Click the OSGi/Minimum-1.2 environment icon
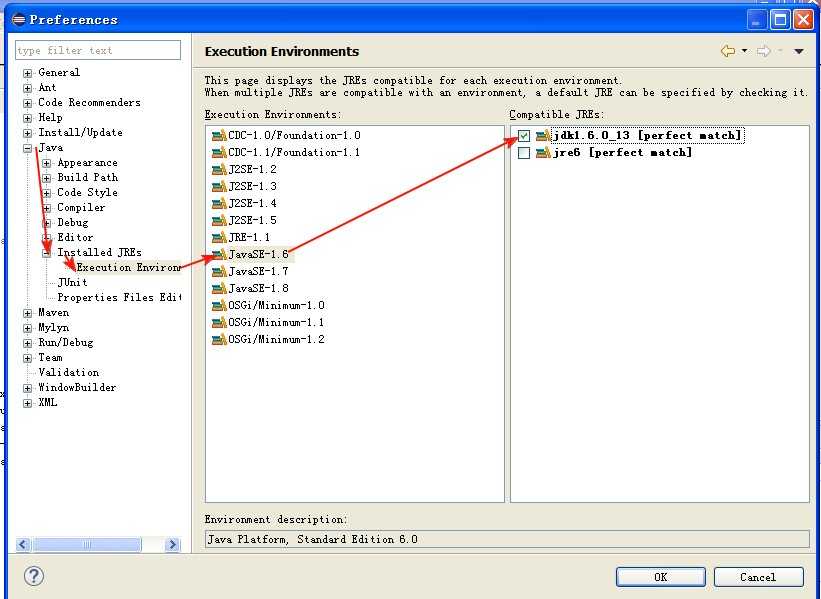 tap(219, 339)
